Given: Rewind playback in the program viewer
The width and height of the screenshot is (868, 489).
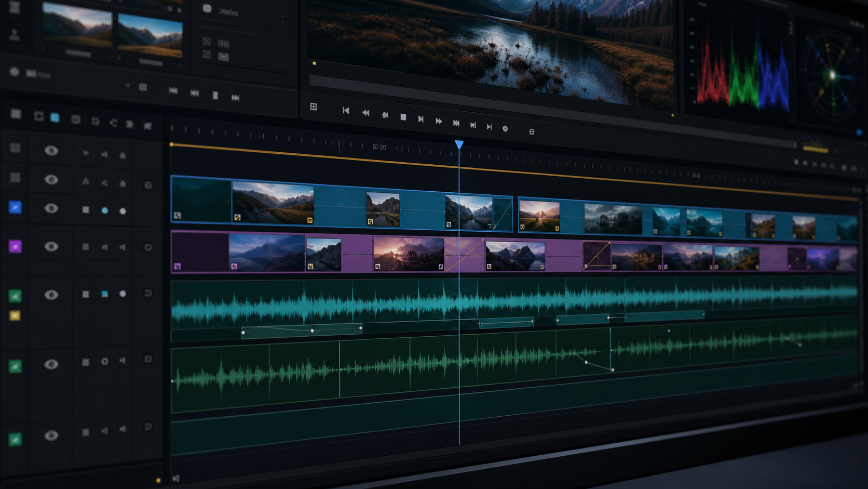Looking at the screenshot, I should tap(365, 113).
